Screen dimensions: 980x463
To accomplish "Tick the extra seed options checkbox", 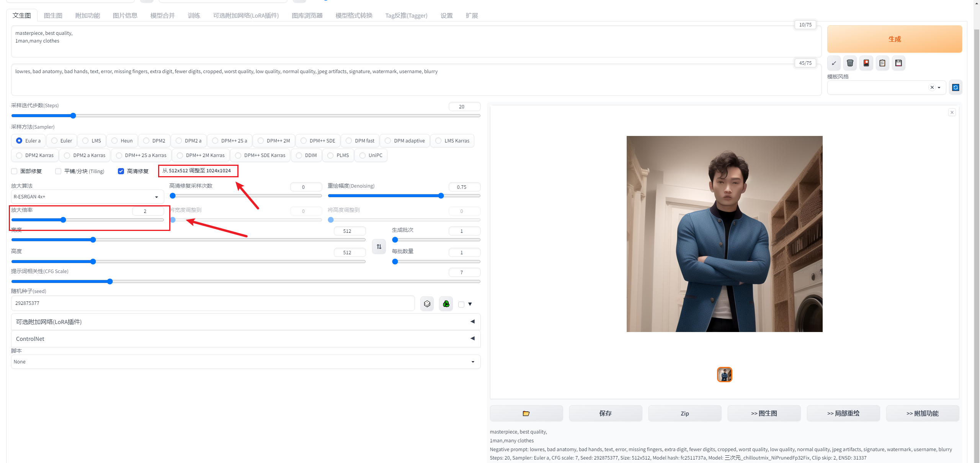I will tap(461, 304).
